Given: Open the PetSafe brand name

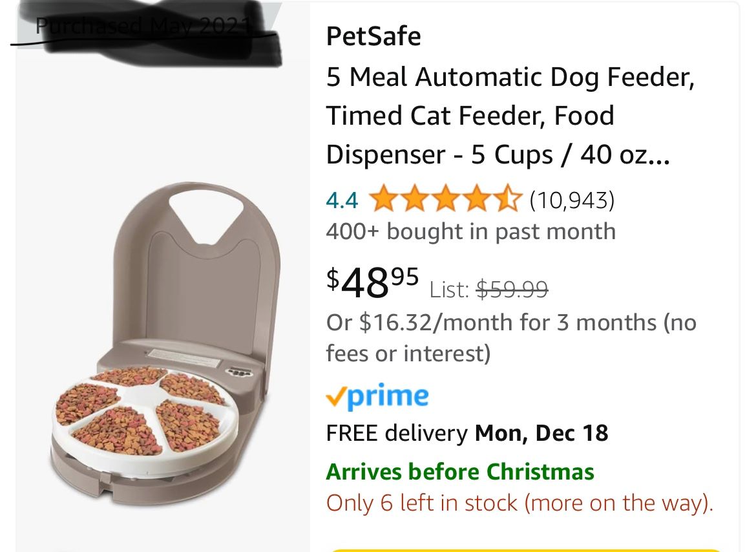Looking at the screenshot, I should pos(373,36).
